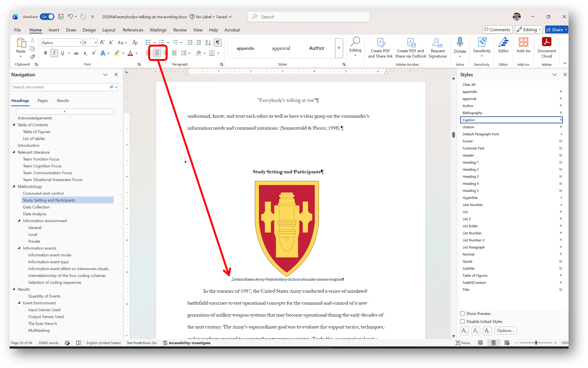This screenshot has width=588, height=368.
Task: Click the Bullets list icon
Action: 148,43
